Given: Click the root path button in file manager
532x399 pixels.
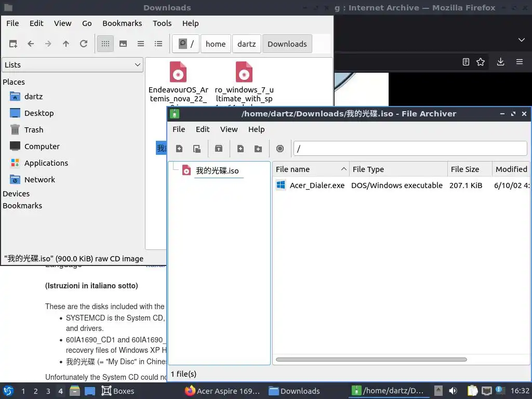Looking at the screenshot, I should coord(185,44).
